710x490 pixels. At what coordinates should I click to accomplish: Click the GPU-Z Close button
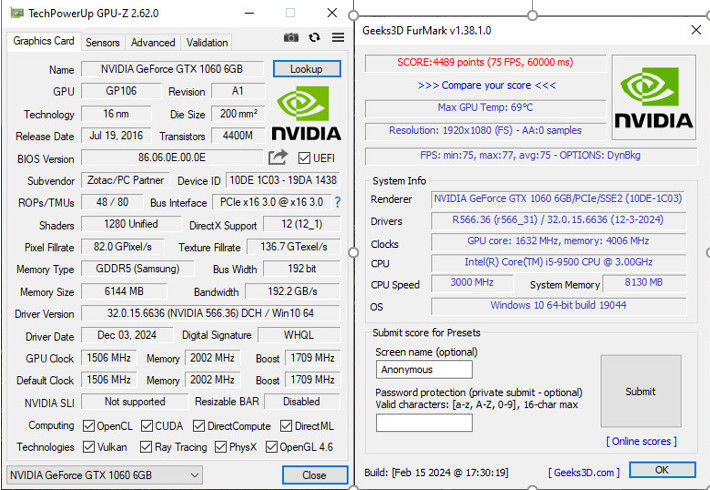(x=315, y=475)
